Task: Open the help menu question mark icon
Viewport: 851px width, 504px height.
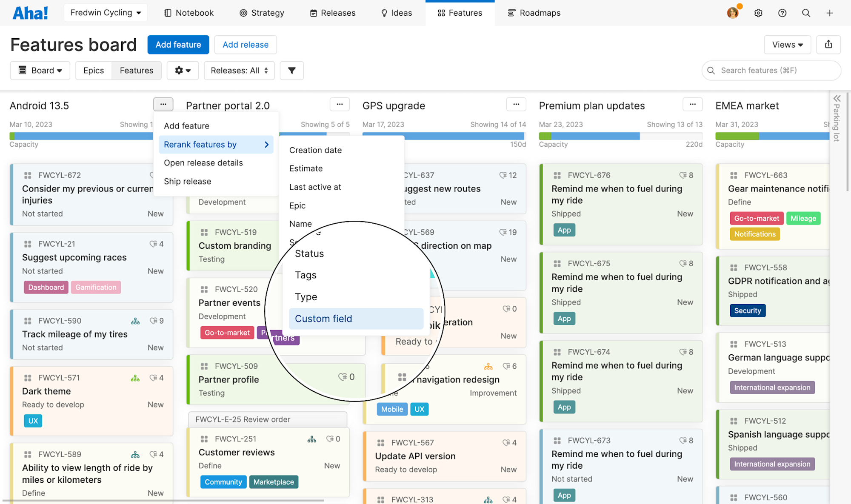Action: pos(782,13)
